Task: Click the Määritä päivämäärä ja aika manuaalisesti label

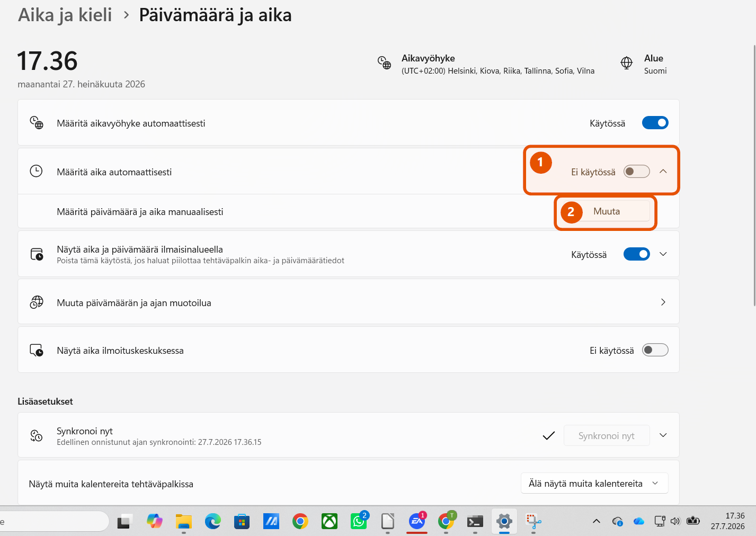Action: 140,212
